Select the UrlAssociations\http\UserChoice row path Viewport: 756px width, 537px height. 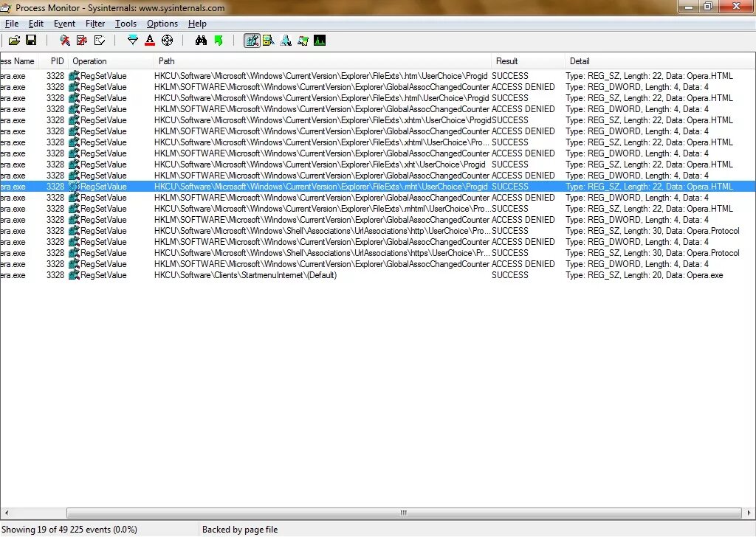click(x=322, y=231)
